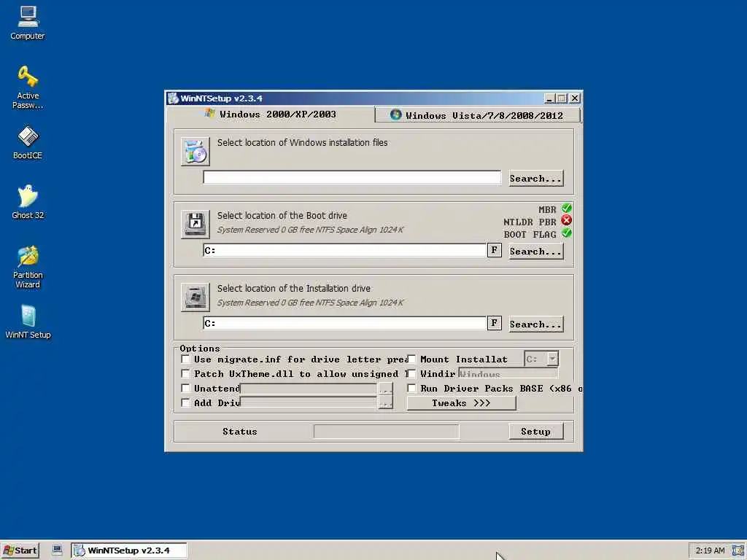747x560 pixels.
Task: Enable Patch UxTheme.dll checkbox
Action: (186, 374)
